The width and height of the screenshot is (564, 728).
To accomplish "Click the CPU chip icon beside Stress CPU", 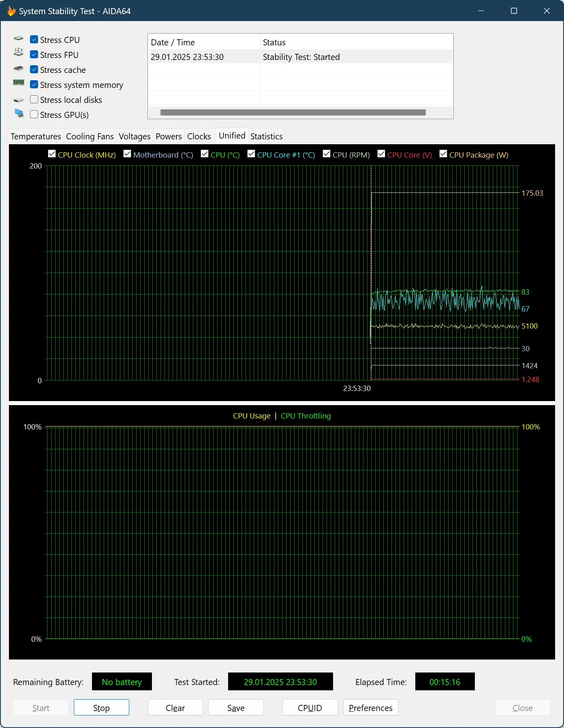I will 19,39.
